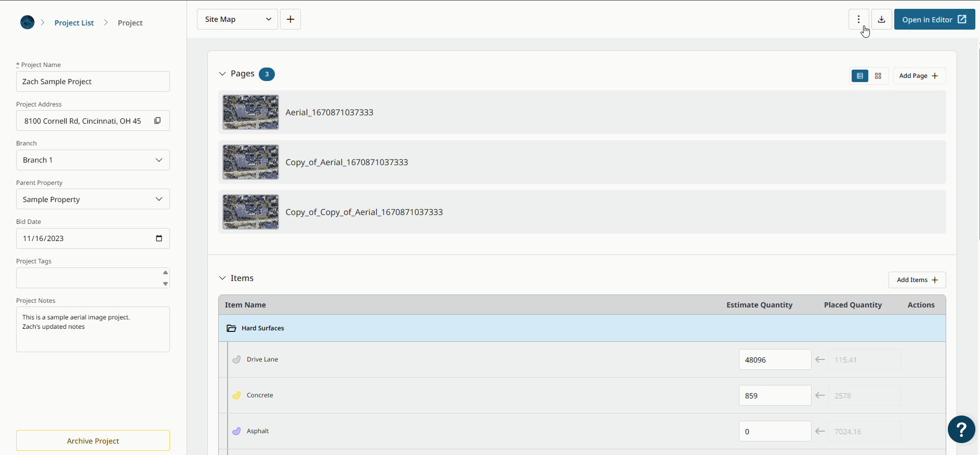Copy placed quantity arrow for Asphalt
The height and width of the screenshot is (455, 980).
pos(820,431)
